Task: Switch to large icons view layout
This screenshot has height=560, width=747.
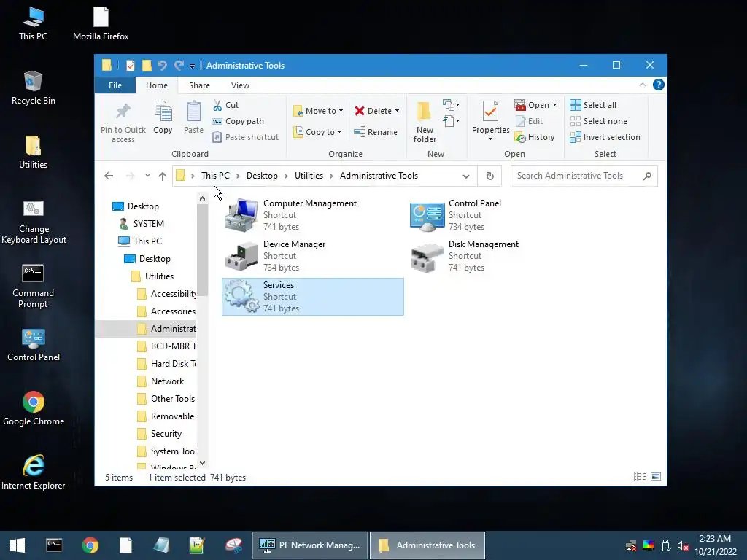Action: coord(656,477)
